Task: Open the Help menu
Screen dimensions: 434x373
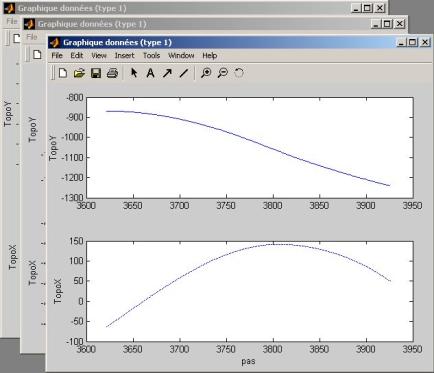Action: click(210, 56)
